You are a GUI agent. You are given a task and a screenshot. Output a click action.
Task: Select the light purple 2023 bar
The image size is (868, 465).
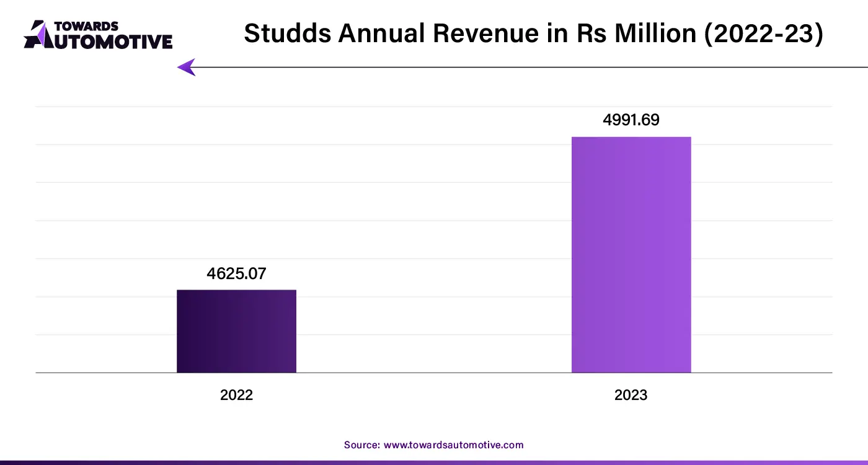point(631,255)
